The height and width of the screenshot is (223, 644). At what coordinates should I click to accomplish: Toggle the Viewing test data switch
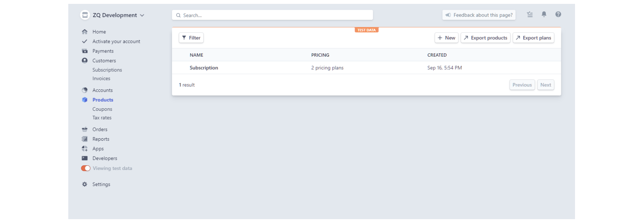pyautogui.click(x=86, y=168)
